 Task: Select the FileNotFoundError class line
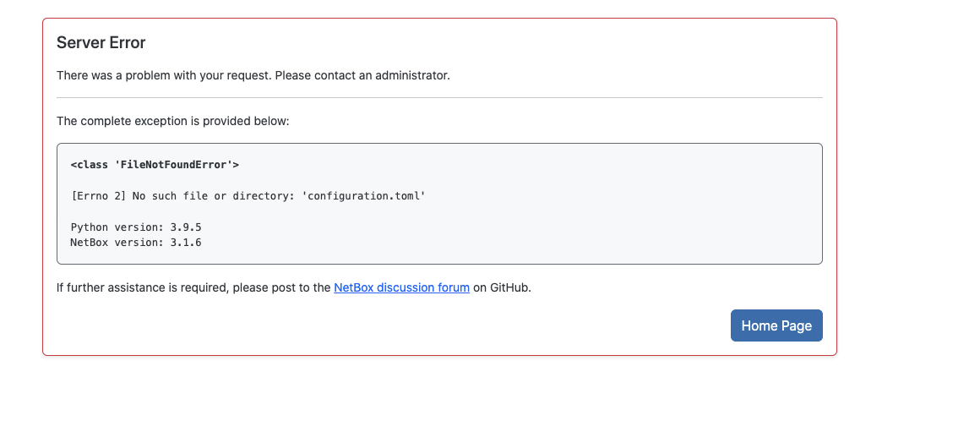pyautogui.click(x=155, y=165)
